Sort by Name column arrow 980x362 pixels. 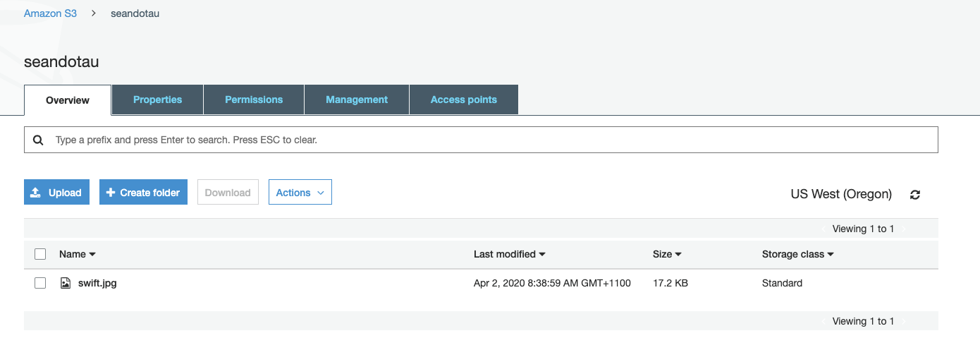point(92,255)
